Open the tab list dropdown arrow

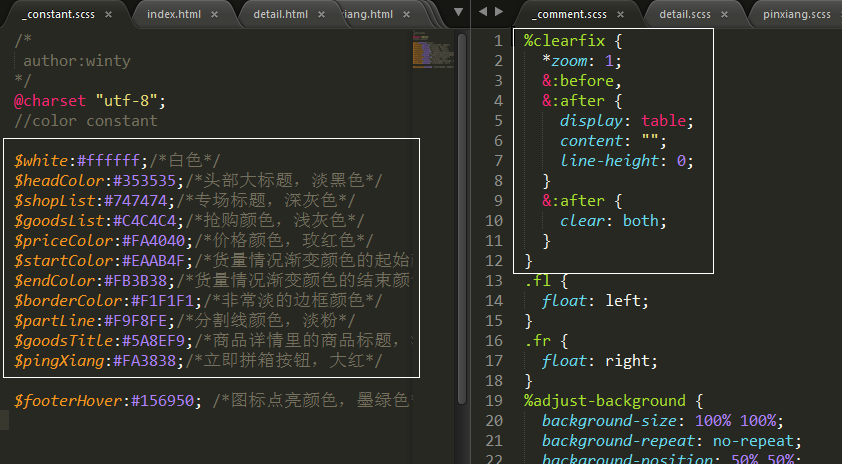[458, 12]
